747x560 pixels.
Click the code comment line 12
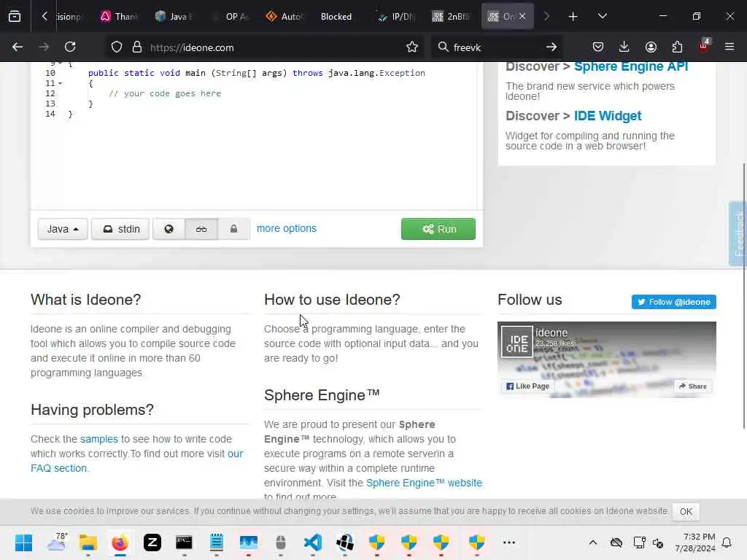164,93
